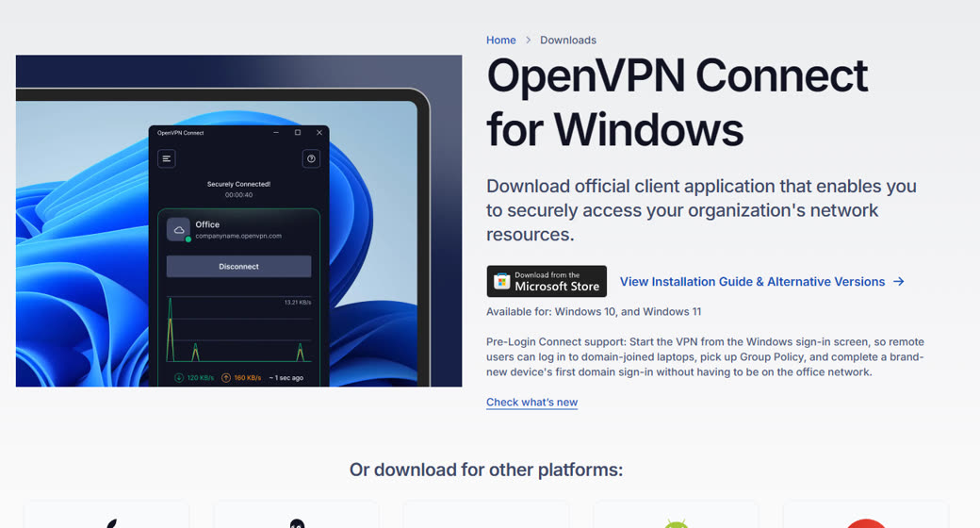Click the red circle platform icon

click(866, 523)
